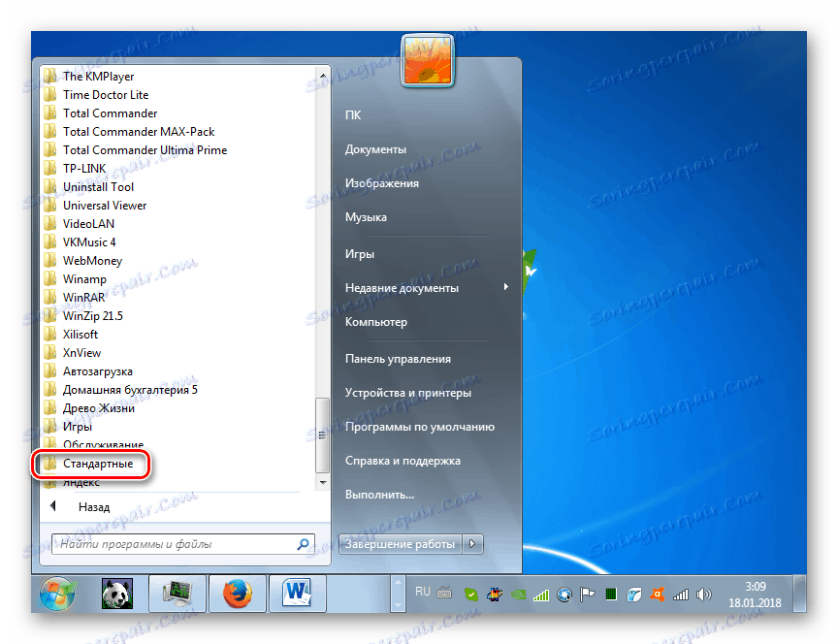Viewport: 838px width, 644px height.
Task: Click the Winamp folder icon
Action: coord(49,279)
